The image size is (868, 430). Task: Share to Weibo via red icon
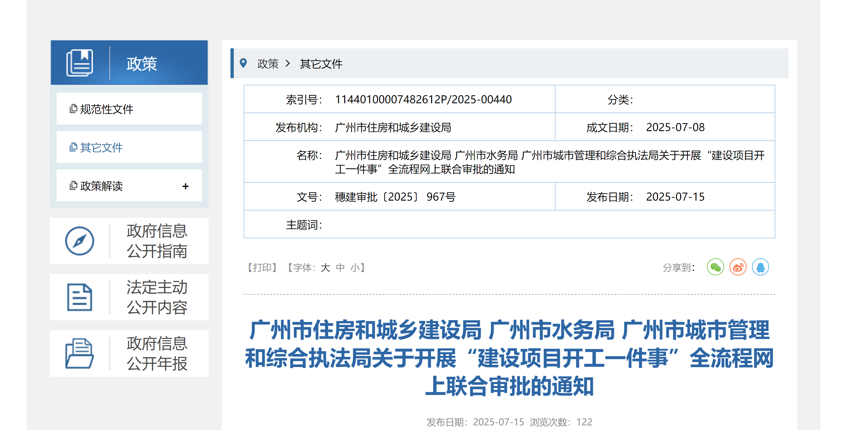click(738, 267)
